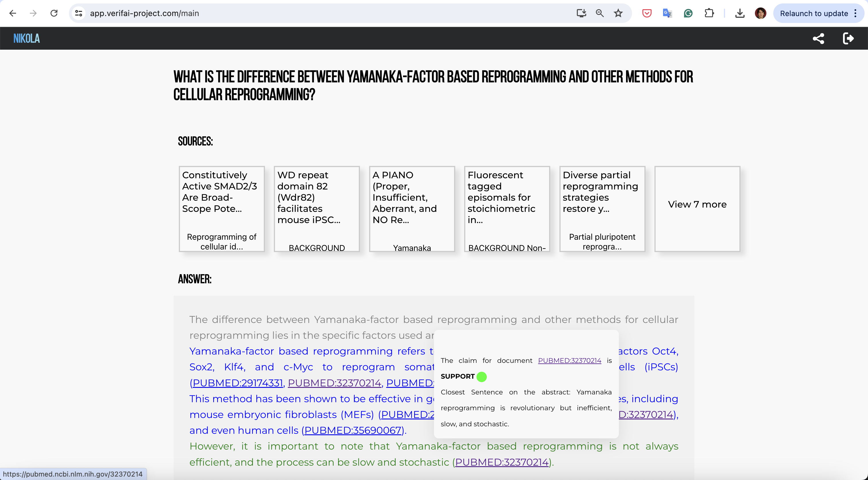Open Chrome three-dot menu
The width and height of the screenshot is (868, 480).
[x=855, y=13]
